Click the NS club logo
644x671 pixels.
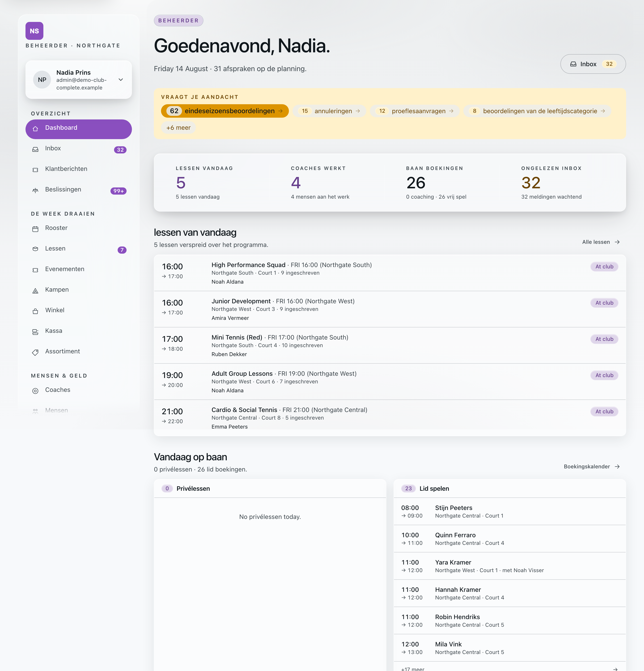coord(34,31)
